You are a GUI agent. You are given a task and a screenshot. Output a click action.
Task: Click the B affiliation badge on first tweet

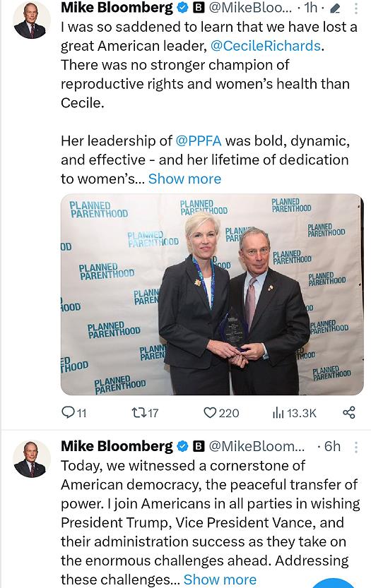coord(199,8)
